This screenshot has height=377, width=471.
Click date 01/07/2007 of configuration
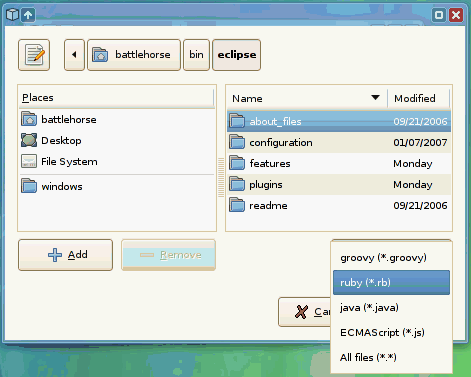click(420, 143)
